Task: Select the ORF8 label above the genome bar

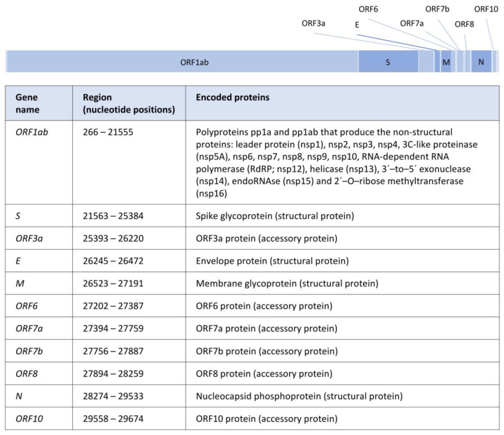Action: [x=464, y=24]
